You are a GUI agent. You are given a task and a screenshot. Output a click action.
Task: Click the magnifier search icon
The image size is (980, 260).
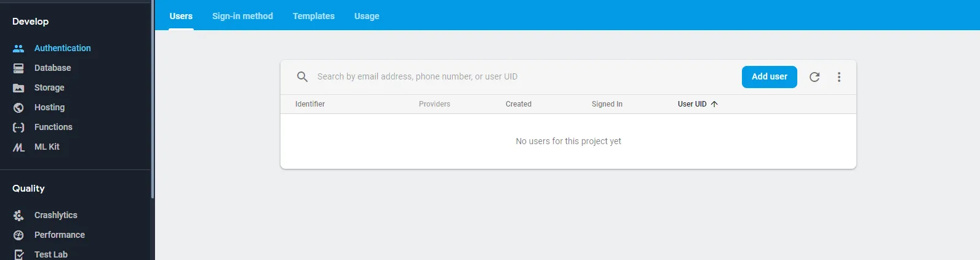click(x=302, y=77)
